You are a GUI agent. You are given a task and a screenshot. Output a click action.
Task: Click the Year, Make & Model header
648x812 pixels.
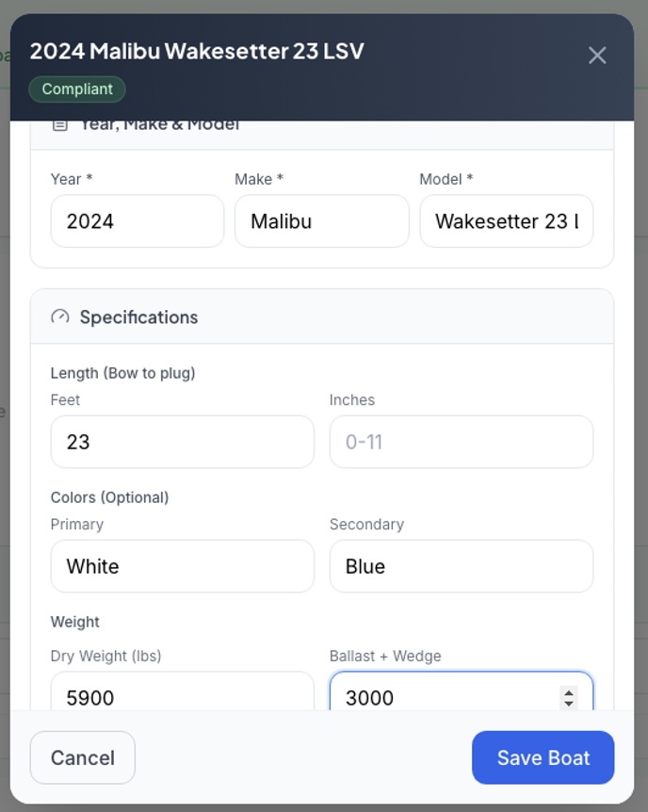[159, 125]
